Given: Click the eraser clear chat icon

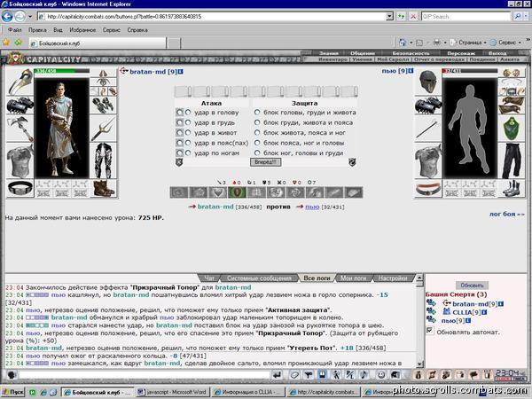Looking at the screenshot, I should tap(294, 374).
